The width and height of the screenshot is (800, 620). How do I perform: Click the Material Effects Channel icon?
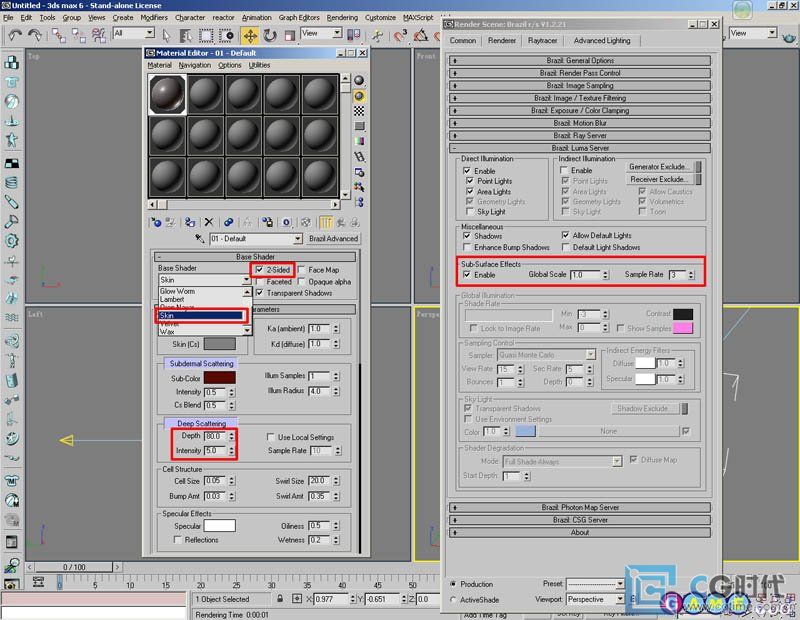286,222
